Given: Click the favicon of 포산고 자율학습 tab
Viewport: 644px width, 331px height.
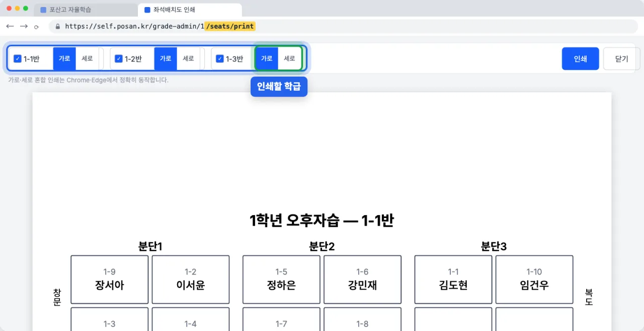Looking at the screenshot, I should (x=43, y=10).
